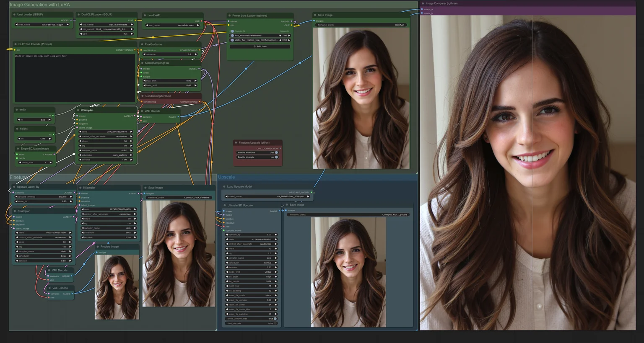Click the prompt text area in CLIP Text Encode
Viewport: 644px width, 343px height.
click(x=75, y=78)
